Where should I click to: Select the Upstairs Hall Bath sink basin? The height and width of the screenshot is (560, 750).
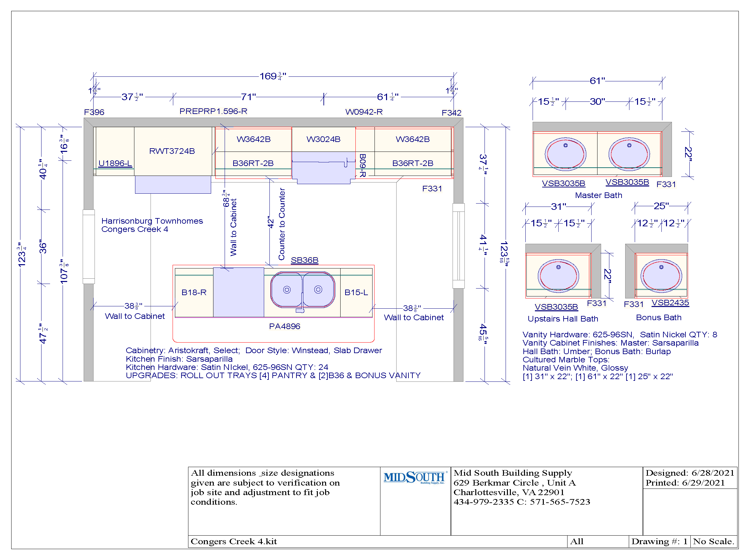[558, 276]
